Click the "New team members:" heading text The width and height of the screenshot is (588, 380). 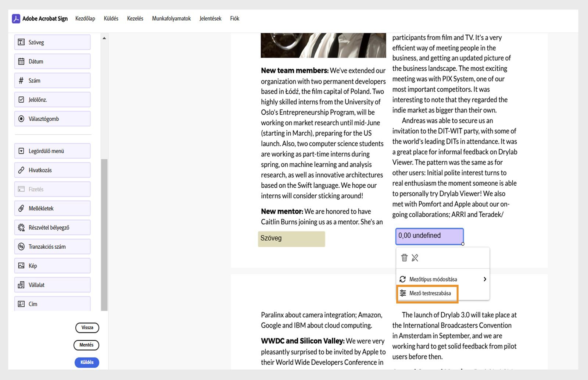(x=295, y=71)
